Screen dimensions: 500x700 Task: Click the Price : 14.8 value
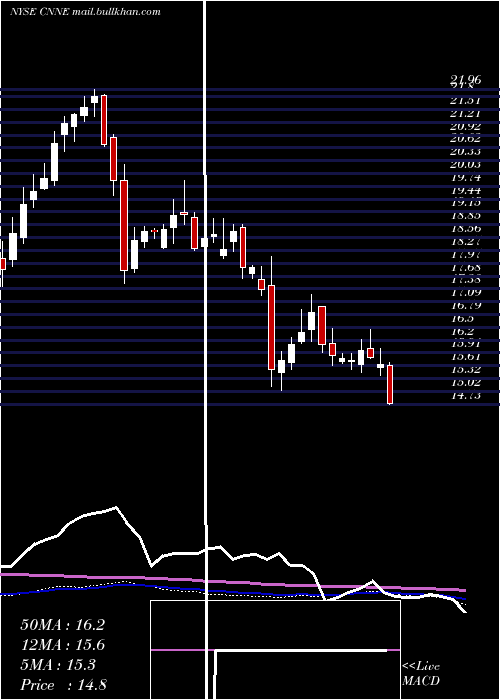coord(63,685)
